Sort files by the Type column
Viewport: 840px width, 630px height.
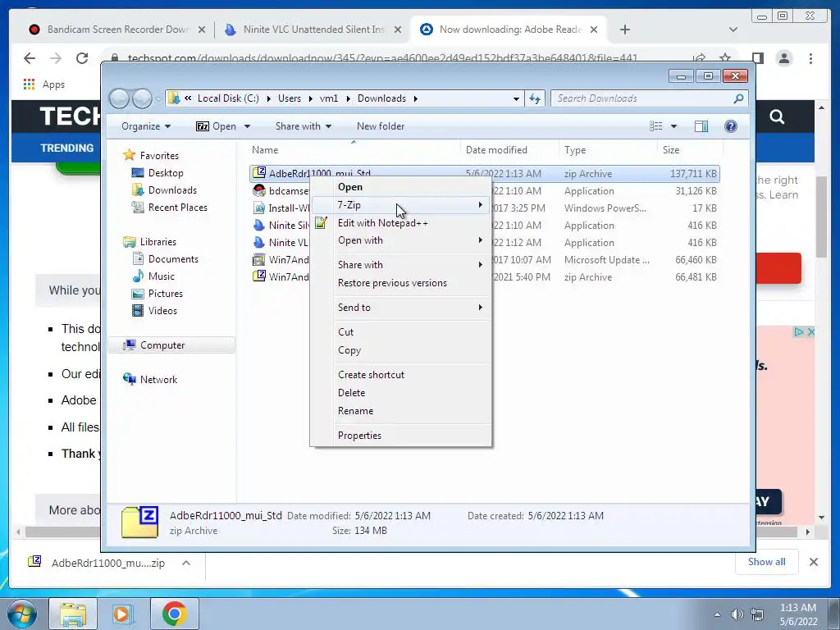point(575,150)
